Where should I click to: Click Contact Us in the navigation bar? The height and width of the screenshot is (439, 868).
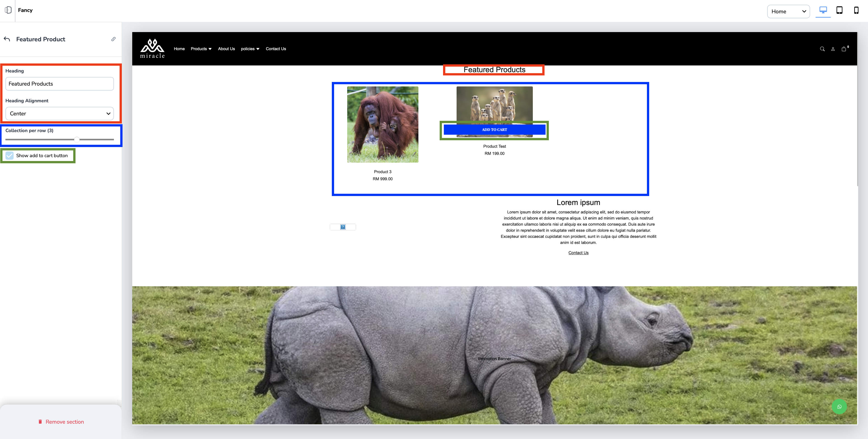pyautogui.click(x=276, y=49)
